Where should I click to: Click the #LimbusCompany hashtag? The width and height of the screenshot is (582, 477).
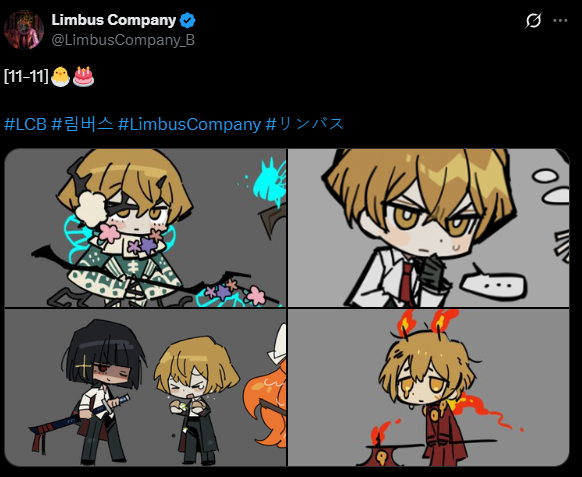[189, 124]
